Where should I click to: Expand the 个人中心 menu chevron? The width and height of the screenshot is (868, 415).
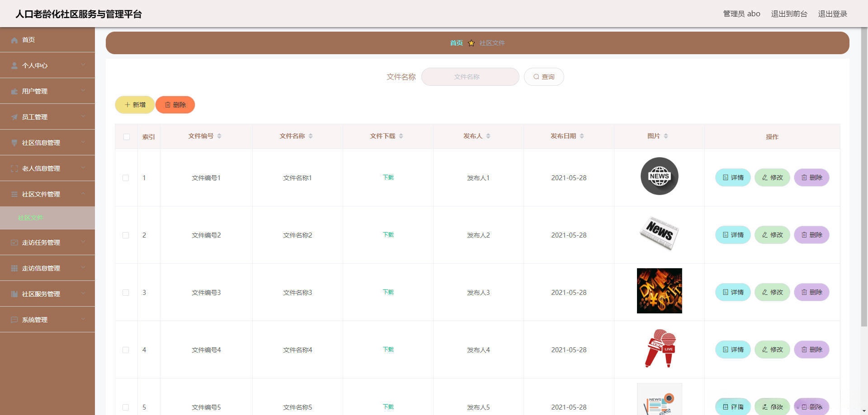point(83,65)
